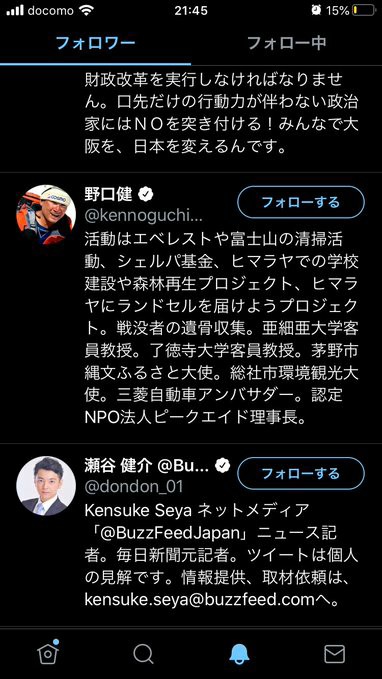Tap the alarm clock status icon
This screenshot has width=382, height=679.
click(x=316, y=10)
